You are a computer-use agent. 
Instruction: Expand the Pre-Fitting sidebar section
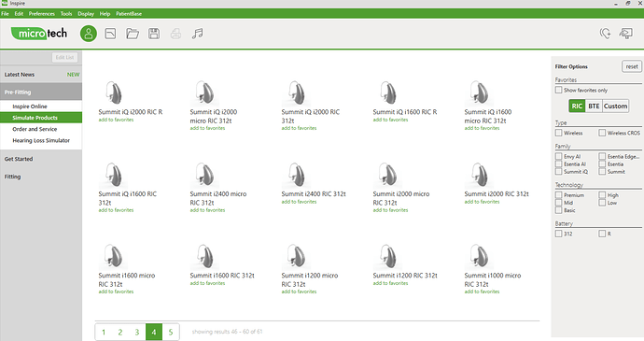[x=41, y=92]
